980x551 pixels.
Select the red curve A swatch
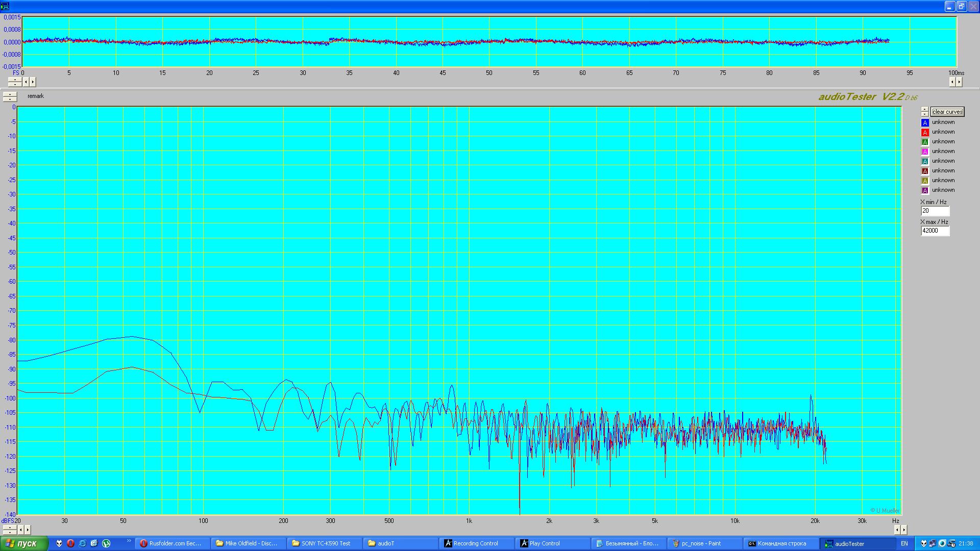924,132
